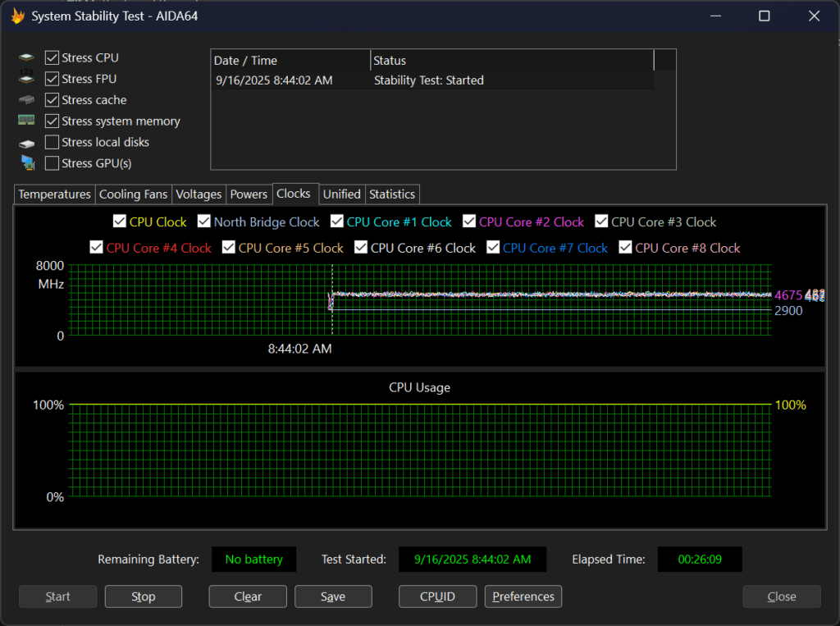The height and width of the screenshot is (626, 840).
Task: Click the yellow 100% CPU usage value
Action: (791, 405)
